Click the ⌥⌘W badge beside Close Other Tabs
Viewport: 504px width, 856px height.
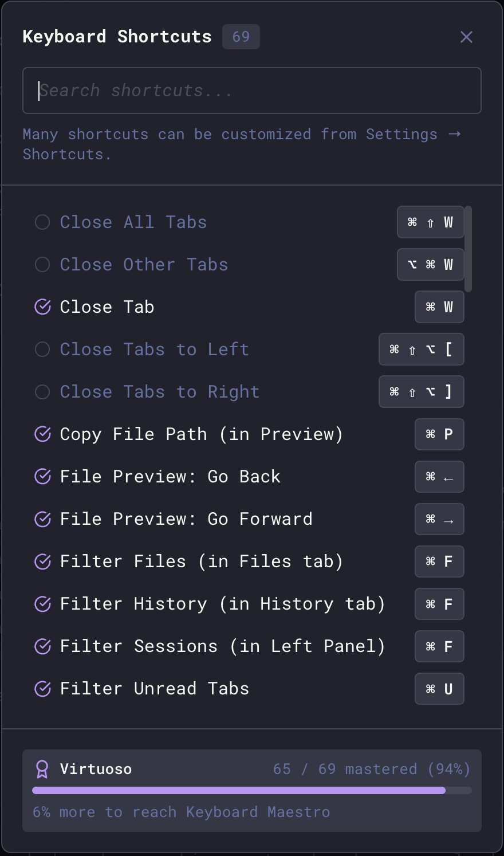pyautogui.click(x=430, y=265)
